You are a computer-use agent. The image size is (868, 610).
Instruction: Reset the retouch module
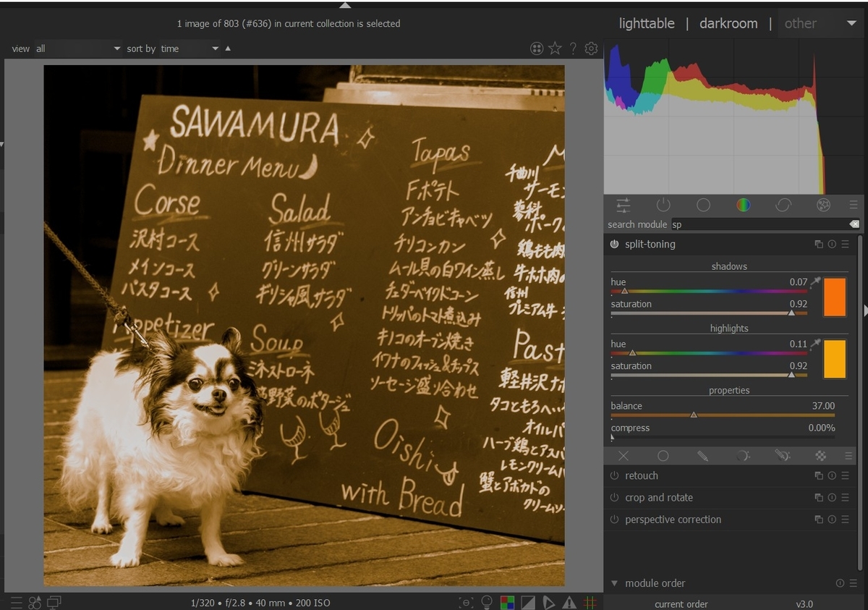[x=832, y=476]
